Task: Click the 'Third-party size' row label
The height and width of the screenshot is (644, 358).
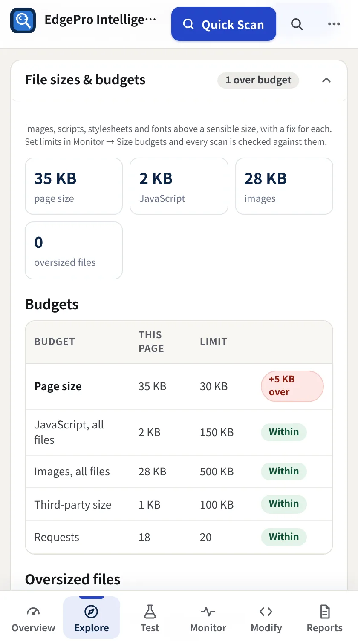Action: (x=73, y=505)
